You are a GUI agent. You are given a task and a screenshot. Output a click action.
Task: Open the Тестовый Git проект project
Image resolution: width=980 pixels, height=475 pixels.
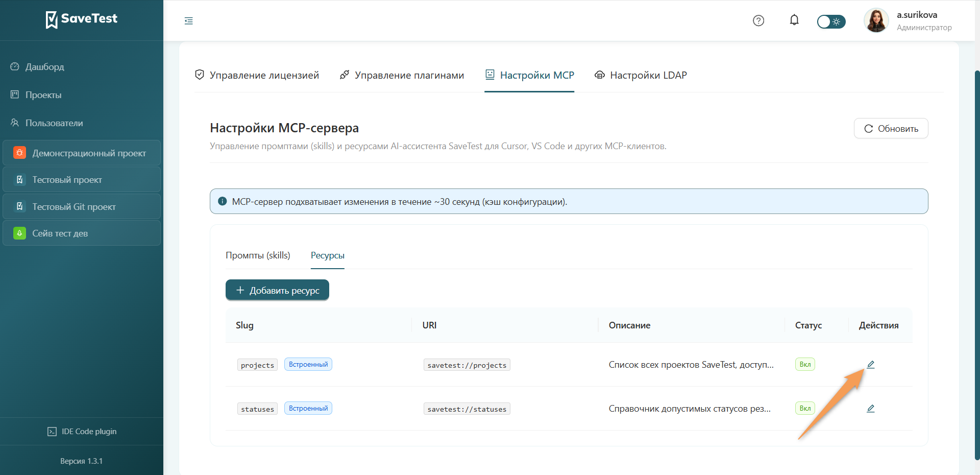pos(82,206)
